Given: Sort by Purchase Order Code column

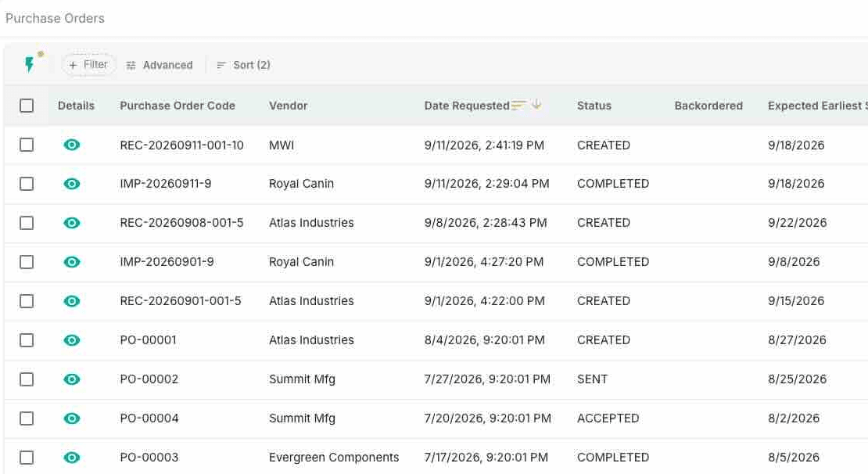Looking at the screenshot, I should (178, 106).
